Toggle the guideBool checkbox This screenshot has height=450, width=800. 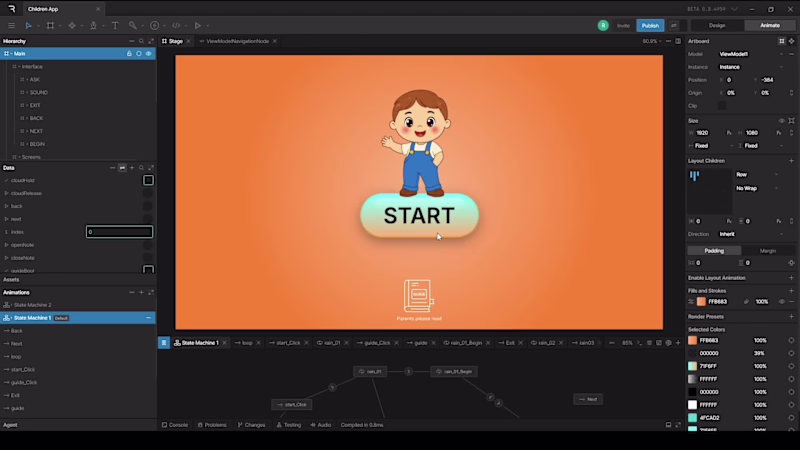coord(148,269)
